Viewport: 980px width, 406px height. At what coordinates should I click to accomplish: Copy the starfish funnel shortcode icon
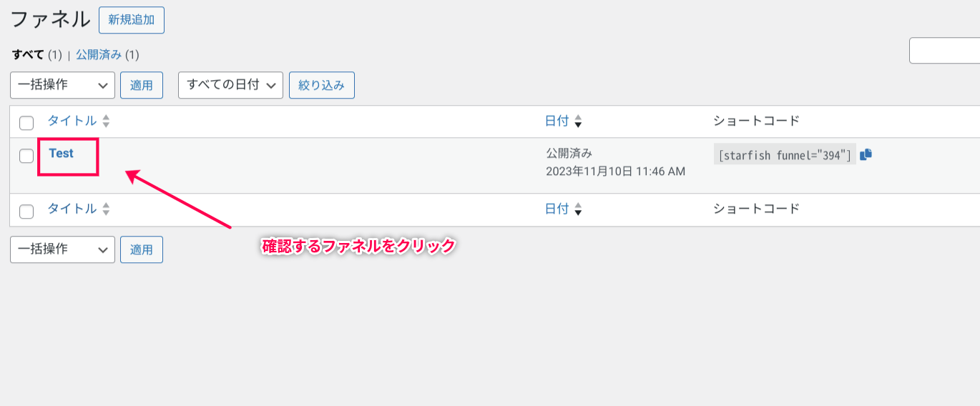coord(866,154)
